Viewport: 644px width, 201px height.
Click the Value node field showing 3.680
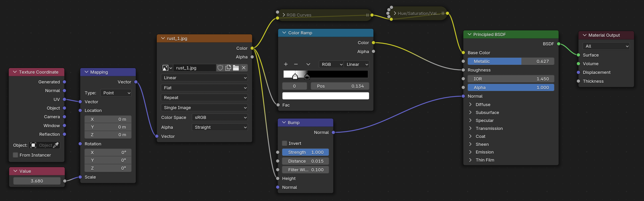[x=37, y=181]
